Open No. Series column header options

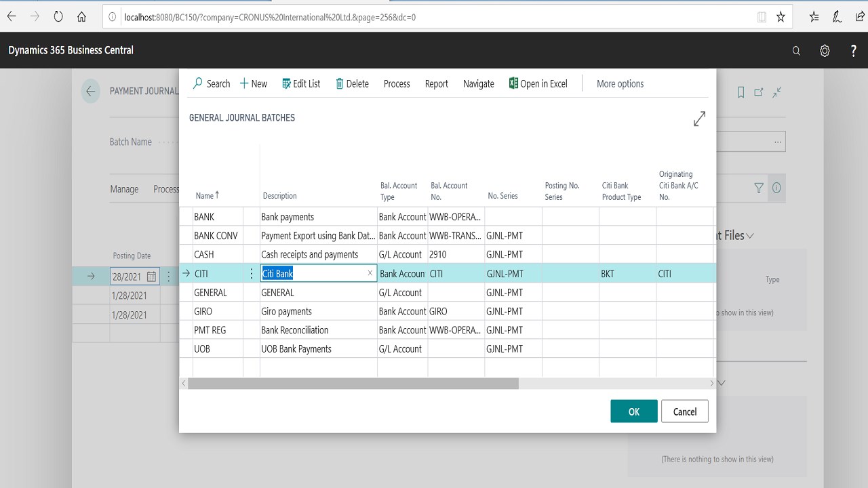(502, 196)
